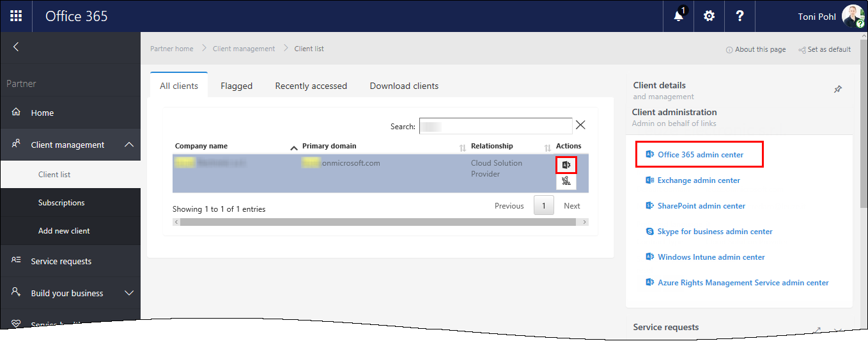Viewport: 868px width, 341px height.
Task: Click Toni Pohl's profile picture
Action: coord(853,16)
